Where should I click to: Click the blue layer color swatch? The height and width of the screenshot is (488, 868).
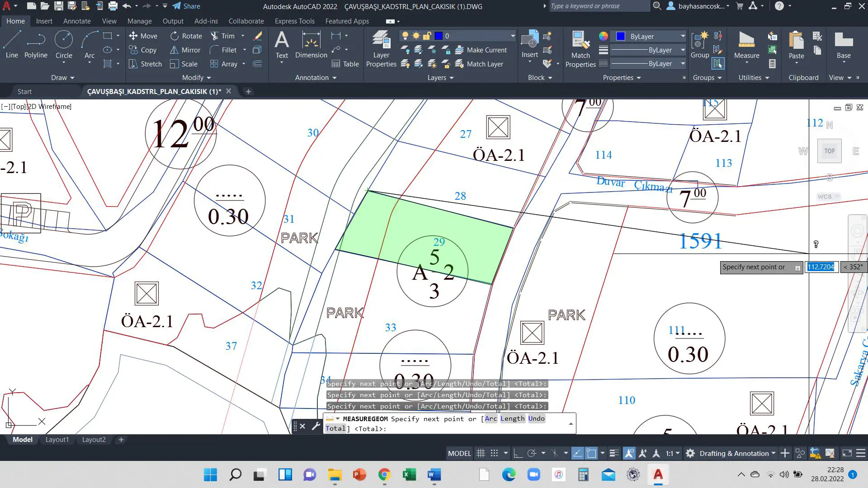click(439, 36)
